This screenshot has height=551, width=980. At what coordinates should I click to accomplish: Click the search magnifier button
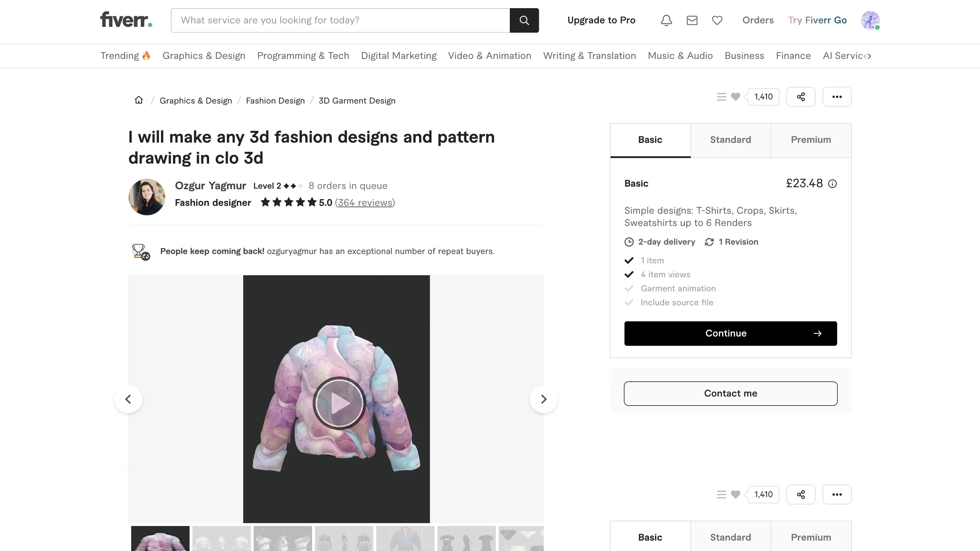(x=524, y=20)
